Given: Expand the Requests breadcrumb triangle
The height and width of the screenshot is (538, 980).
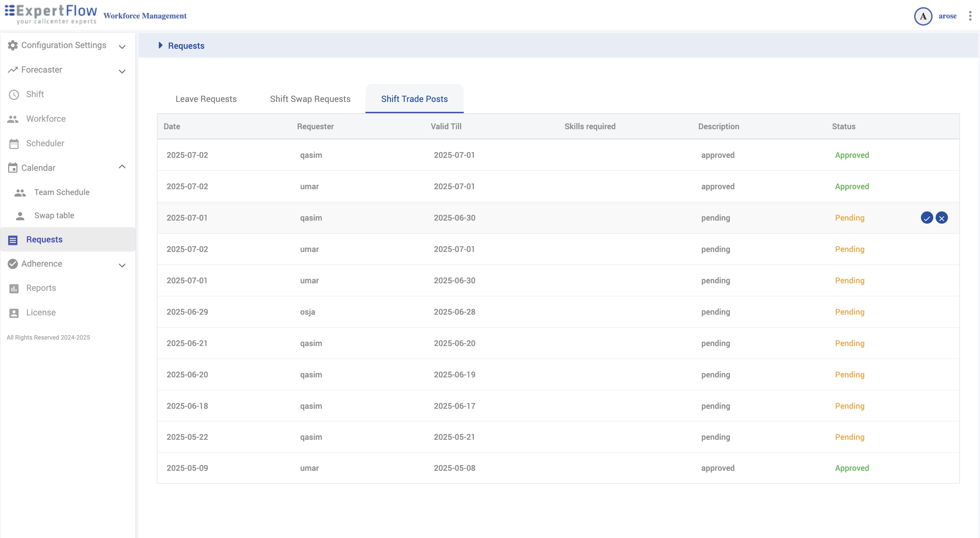Looking at the screenshot, I should coord(160,46).
